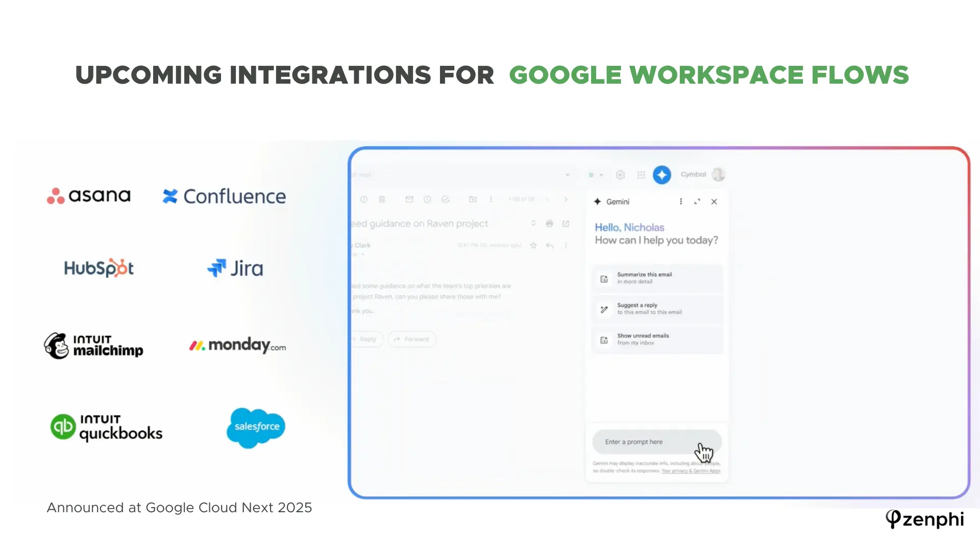Click the move to folder icon
Viewport: 980px width, 551px height.
pyautogui.click(x=473, y=199)
